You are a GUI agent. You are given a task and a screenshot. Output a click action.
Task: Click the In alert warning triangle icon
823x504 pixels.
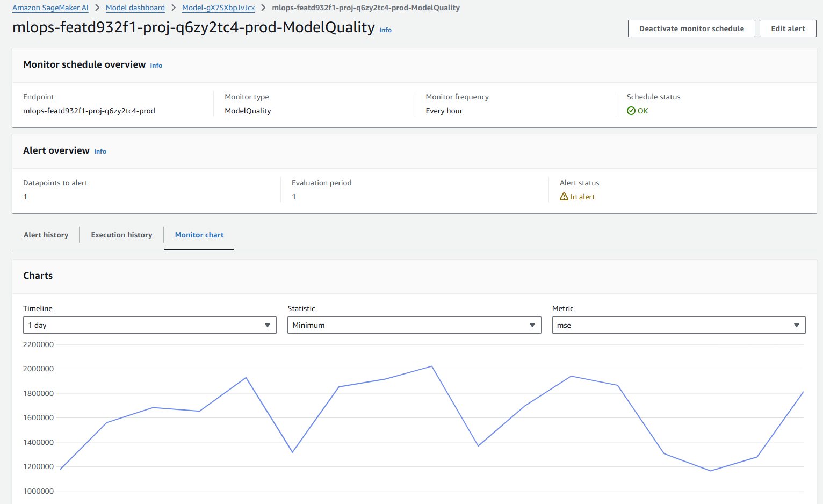[564, 197]
